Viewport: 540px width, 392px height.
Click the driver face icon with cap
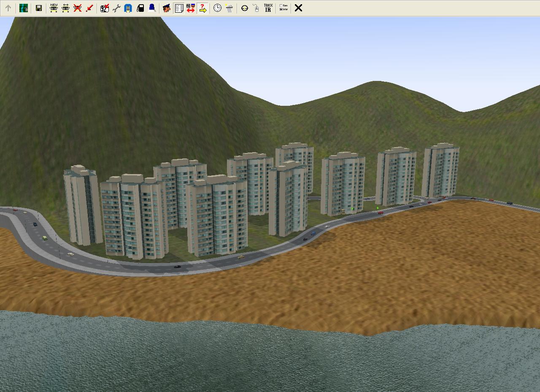tap(167, 8)
